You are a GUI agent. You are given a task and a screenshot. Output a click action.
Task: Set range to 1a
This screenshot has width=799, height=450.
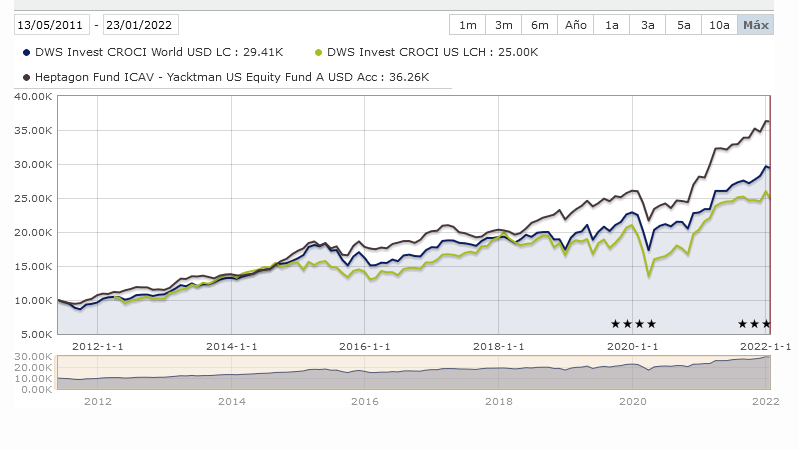(613, 25)
